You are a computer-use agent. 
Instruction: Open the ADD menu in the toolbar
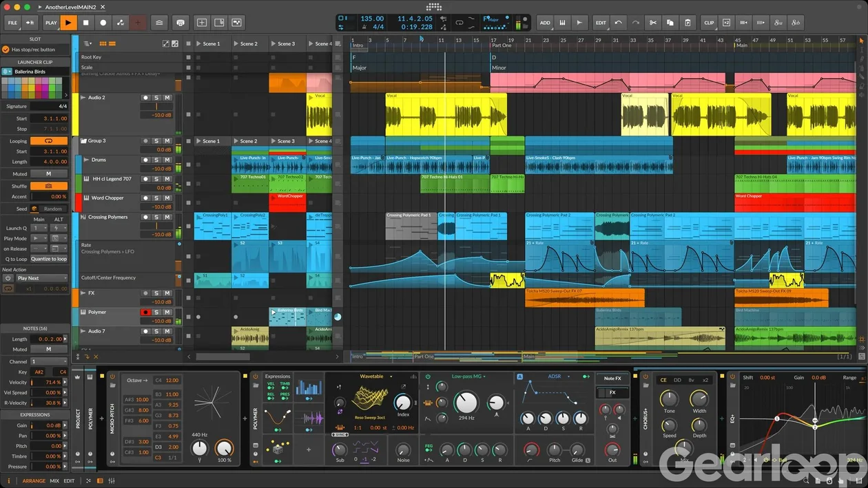545,23
